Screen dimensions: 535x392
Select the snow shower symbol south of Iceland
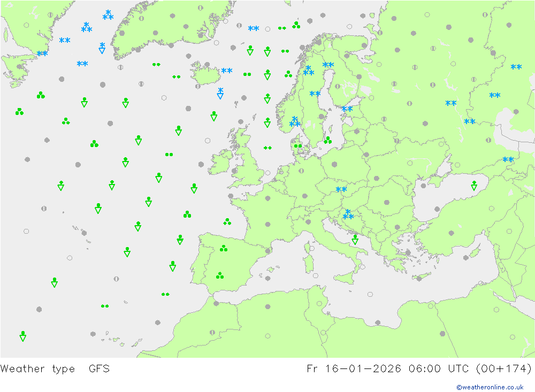pyautogui.click(x=220, y=94)
